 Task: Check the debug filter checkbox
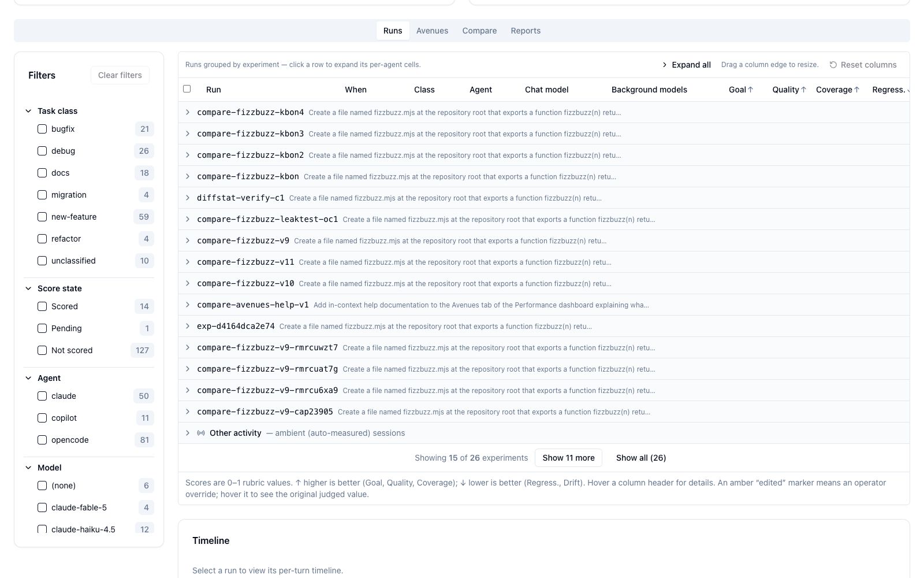point(42,151)
